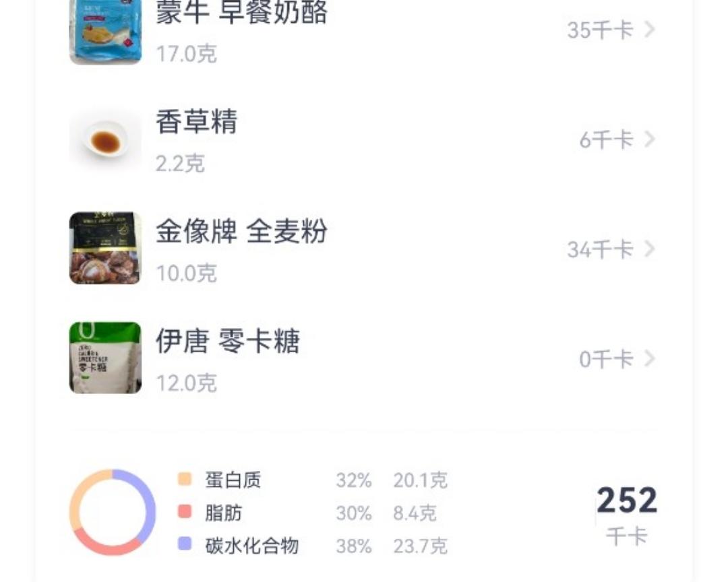This screenshot has width=728, height=582.
Task: Tap the 10.0克 weight under 全麦粉
Action: (186, 273)
